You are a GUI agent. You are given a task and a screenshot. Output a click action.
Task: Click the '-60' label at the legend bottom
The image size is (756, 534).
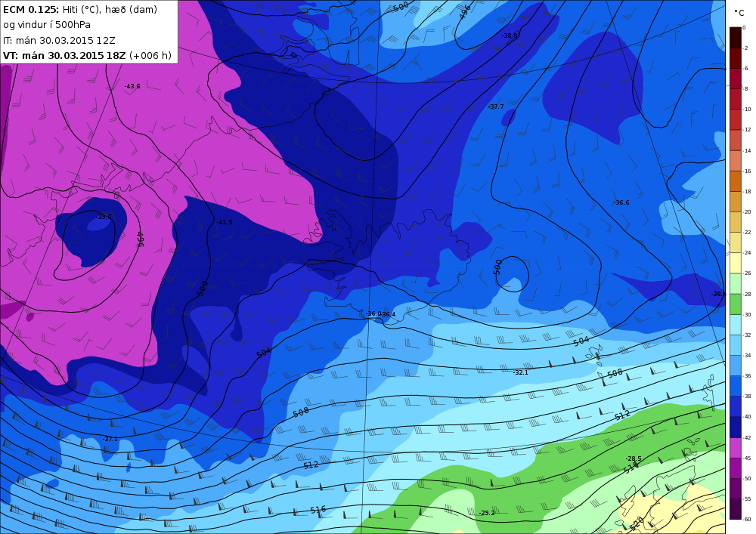[x=747, y=519]
